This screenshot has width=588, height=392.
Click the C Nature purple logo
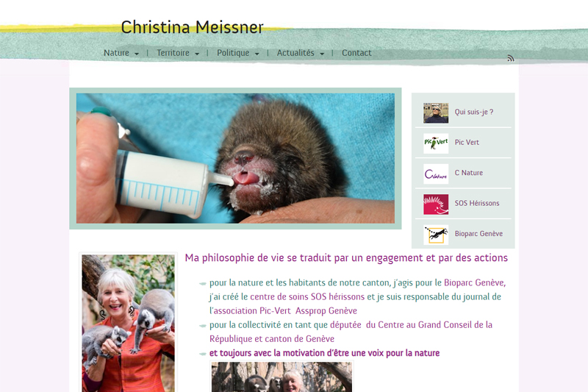(x=436, y=174)
